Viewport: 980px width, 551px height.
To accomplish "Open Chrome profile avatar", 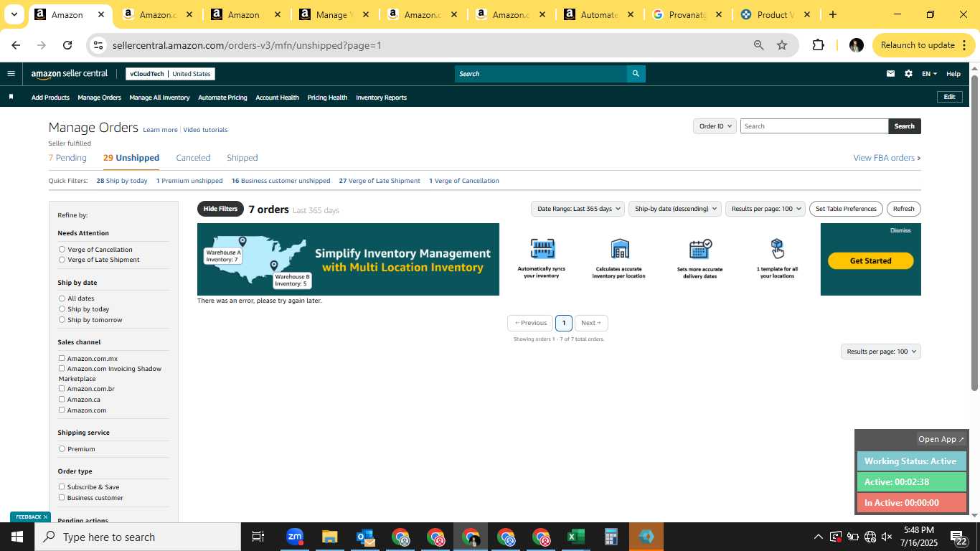I will tap(856, 45).
